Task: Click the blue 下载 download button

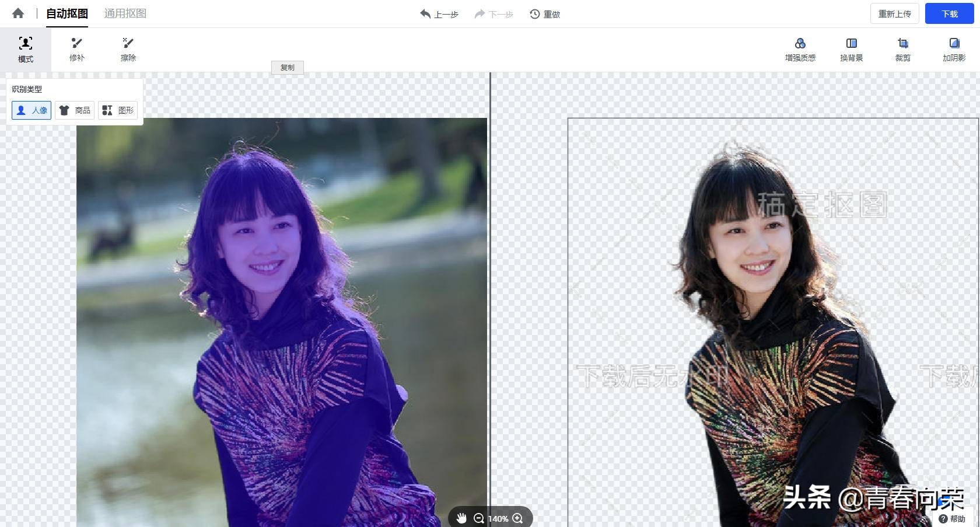Action: [949, 13]
